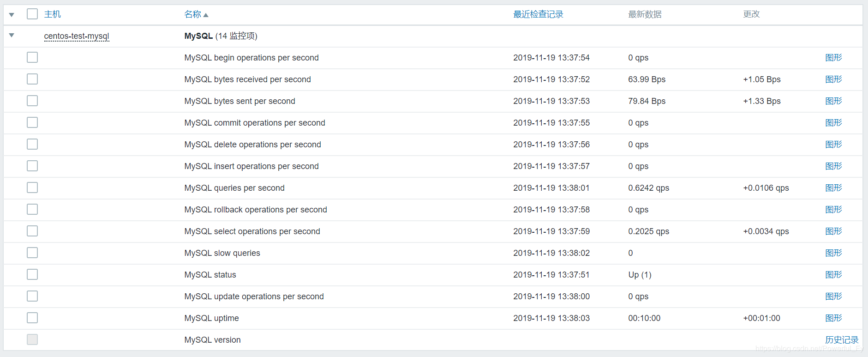Image resolution: width=868 pixels, height=357 pixels.
Task: Click the +1.05 Bps change value
Action: tap(762, 79)
